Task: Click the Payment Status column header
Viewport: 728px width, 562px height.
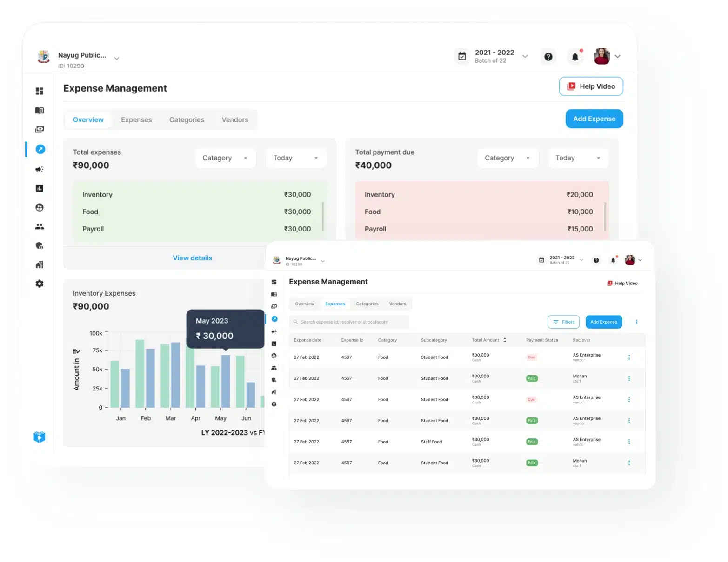Action: (x=542, y=340)
